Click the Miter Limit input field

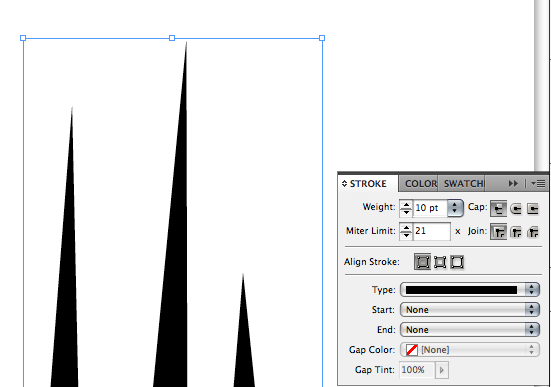click(x=432, y=231)
